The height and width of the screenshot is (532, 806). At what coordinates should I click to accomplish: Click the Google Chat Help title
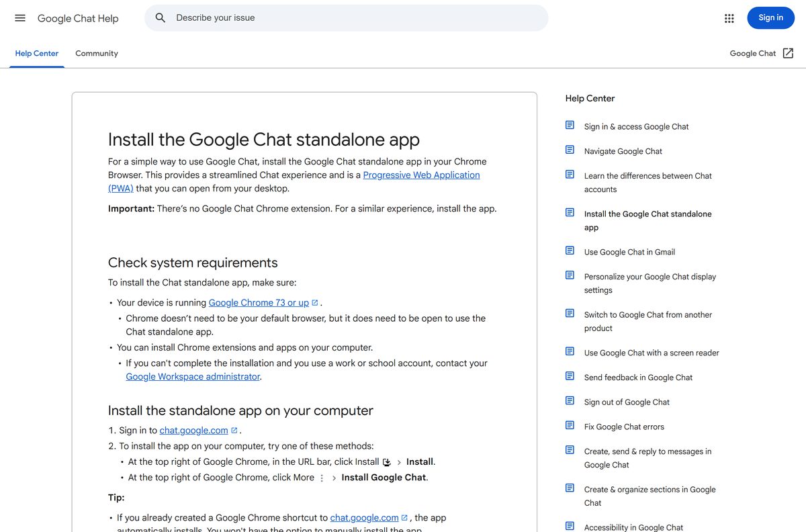pyautogui.click(x=78, y=18)
